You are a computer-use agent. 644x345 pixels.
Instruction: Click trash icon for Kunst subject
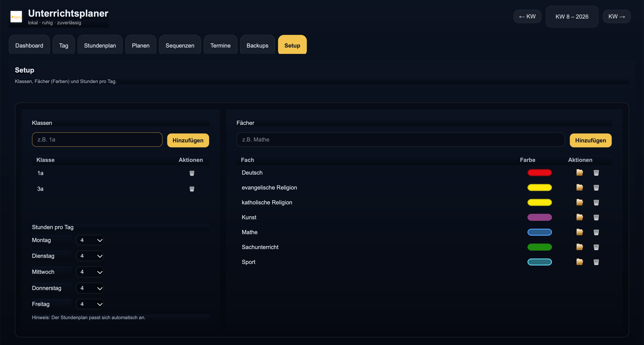596,217
